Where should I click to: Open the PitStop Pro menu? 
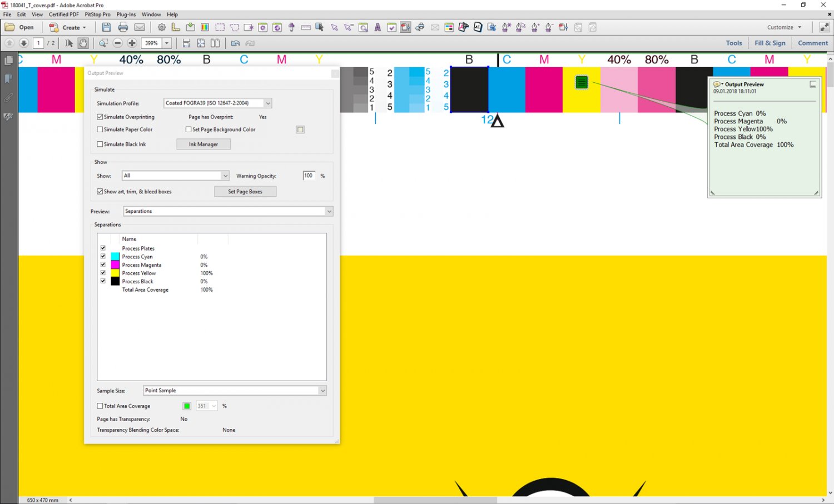click(97, 14)
